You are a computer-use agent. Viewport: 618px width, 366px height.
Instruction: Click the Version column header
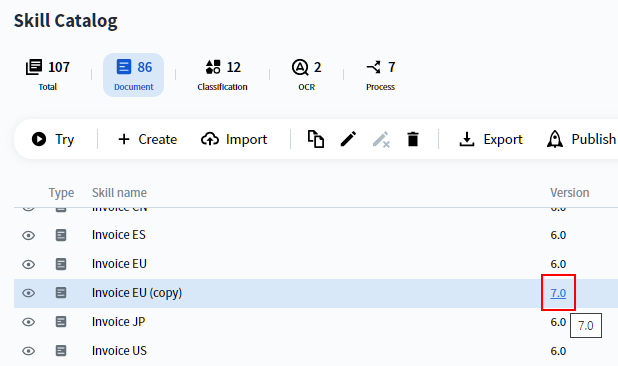[570, 193]
